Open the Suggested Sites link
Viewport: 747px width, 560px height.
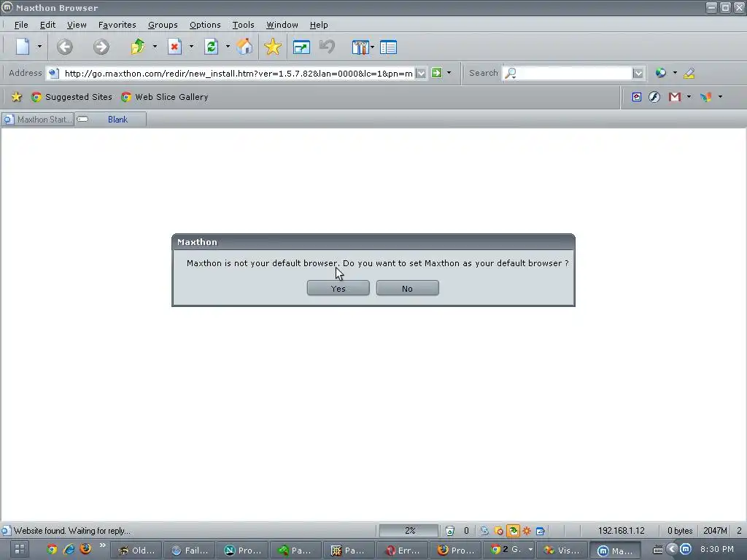(x=71, y=97)
